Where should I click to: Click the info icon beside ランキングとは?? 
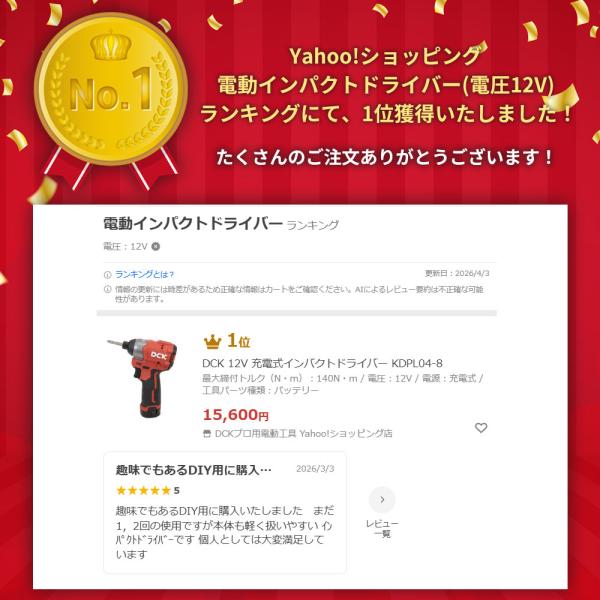(108, 275)
